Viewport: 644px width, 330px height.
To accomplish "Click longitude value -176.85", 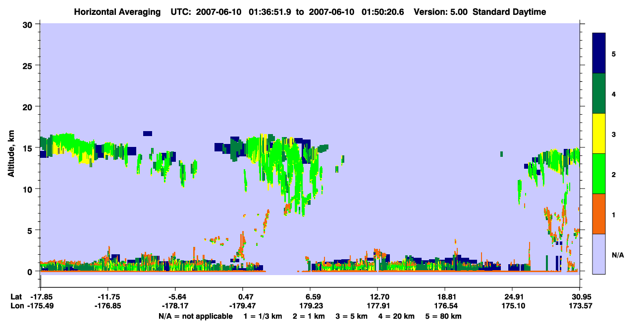I will (108, 306).
